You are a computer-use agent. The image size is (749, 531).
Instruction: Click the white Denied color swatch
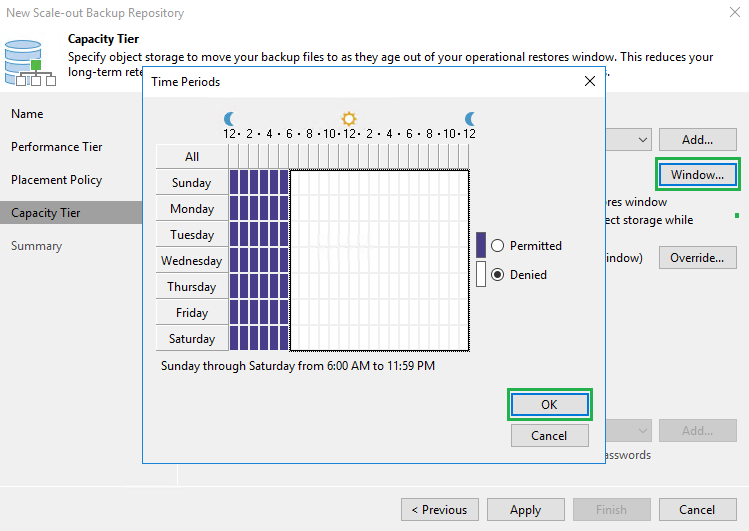point(481,274)
